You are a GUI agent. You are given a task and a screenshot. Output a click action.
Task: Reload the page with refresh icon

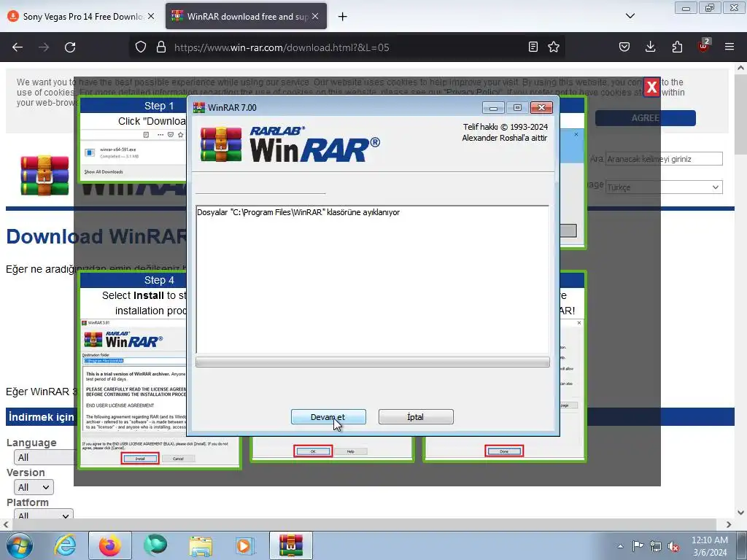pos(70,47)
